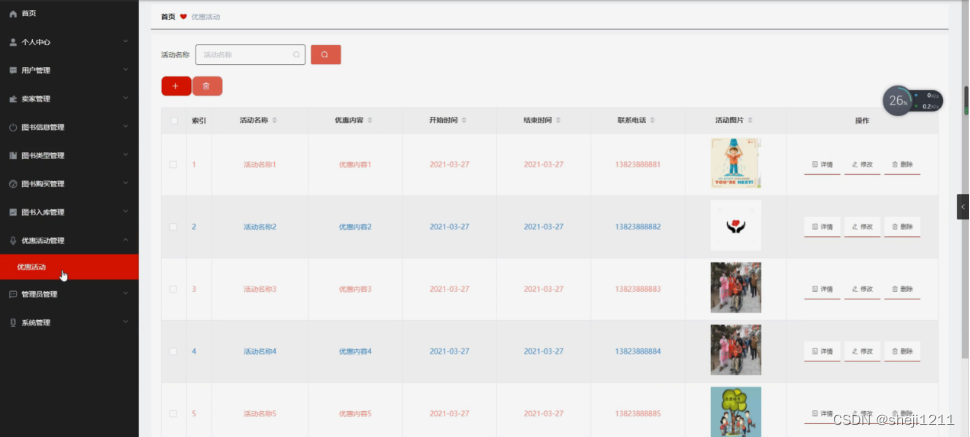Click the 26% floating performance widget
This screenshot has width=970, height=437.
[912, 100]
